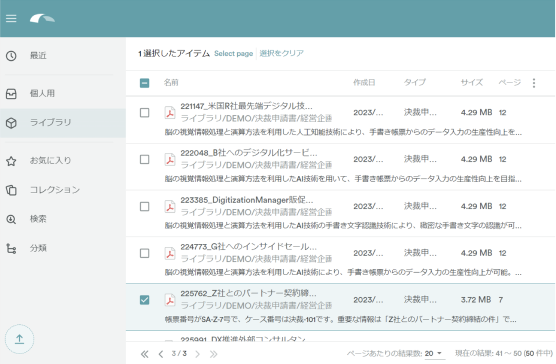Click the clock icon next to 最近
556x364 pixels.
click(11, 56)
